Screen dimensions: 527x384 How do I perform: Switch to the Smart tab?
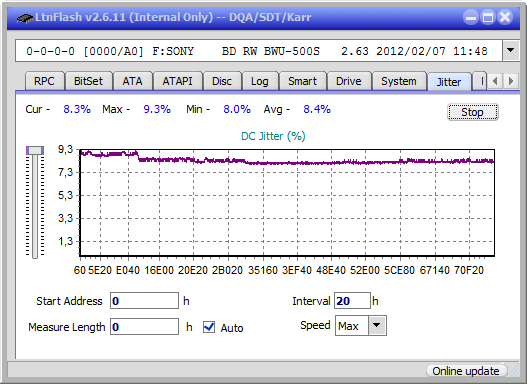(x=302, y=81)
